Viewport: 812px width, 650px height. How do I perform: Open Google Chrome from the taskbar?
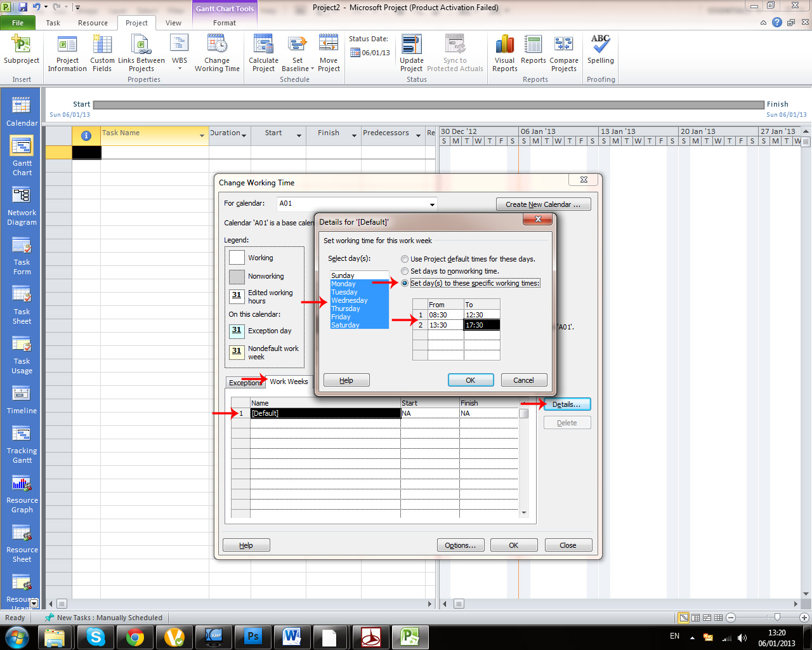[x=135, y=637]
